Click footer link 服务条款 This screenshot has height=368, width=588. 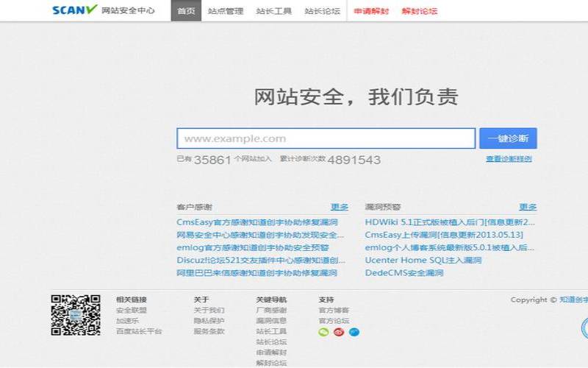pos(209,332)
